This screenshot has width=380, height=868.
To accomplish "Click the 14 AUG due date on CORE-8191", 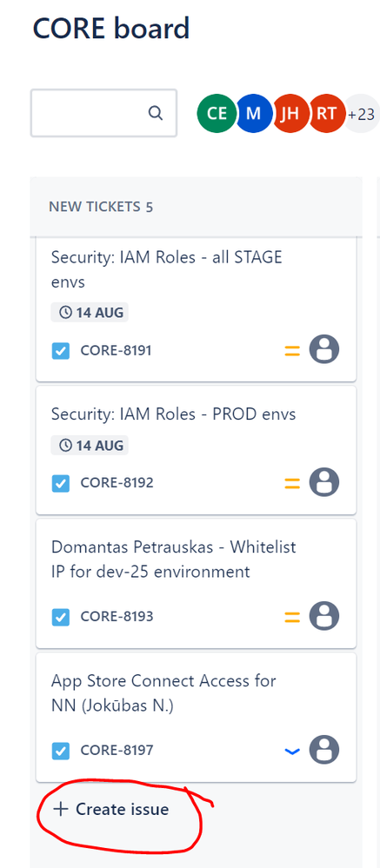I will coord(90,312).
